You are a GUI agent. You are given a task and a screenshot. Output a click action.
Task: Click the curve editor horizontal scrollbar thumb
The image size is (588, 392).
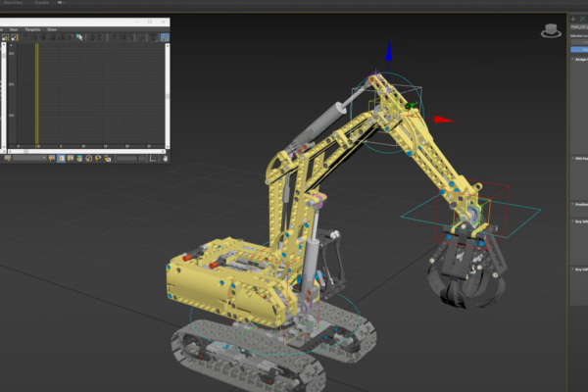coord(25,152)
